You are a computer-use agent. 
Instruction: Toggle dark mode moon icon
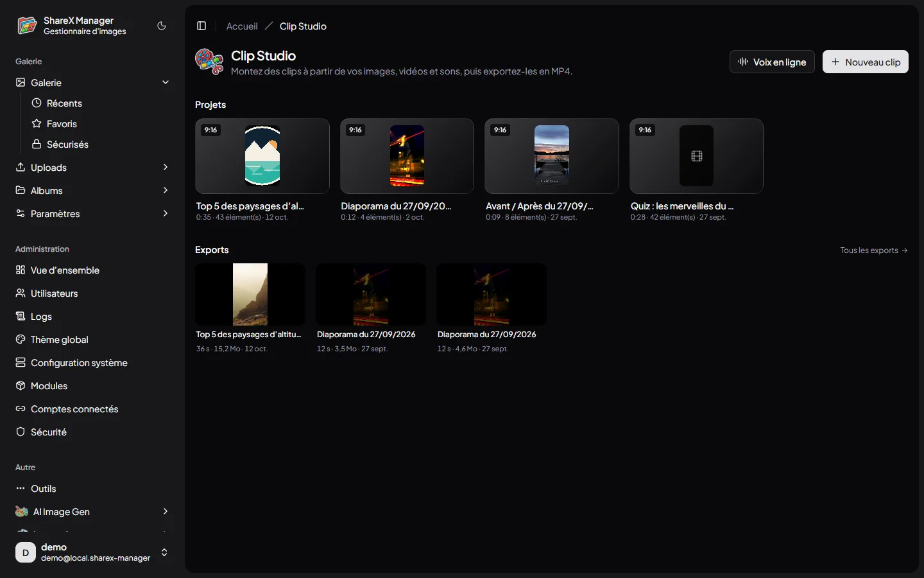tap(162, 26)
